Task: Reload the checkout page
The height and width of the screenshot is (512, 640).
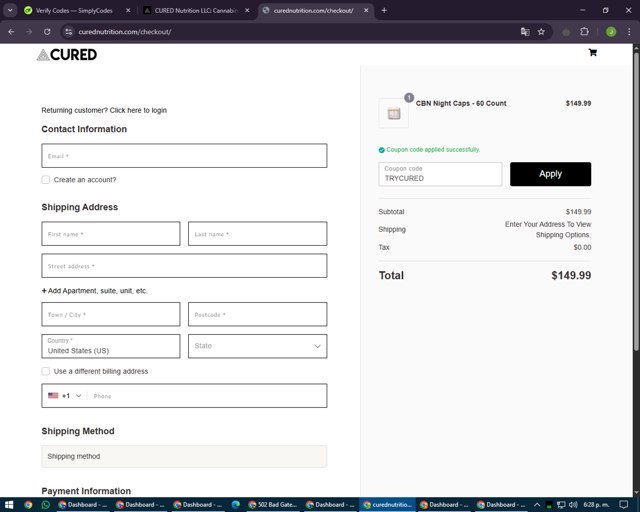Action: coord(47,32)
